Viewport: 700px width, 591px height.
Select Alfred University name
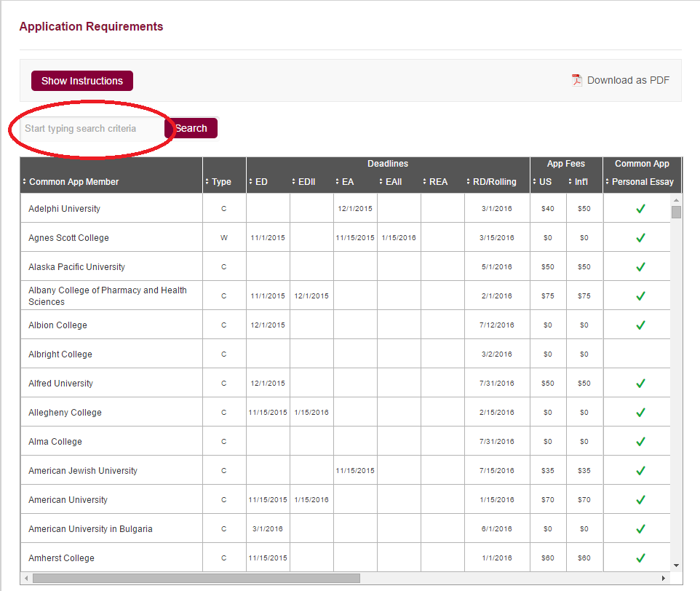pyautogui.click(x=60, y=384)
